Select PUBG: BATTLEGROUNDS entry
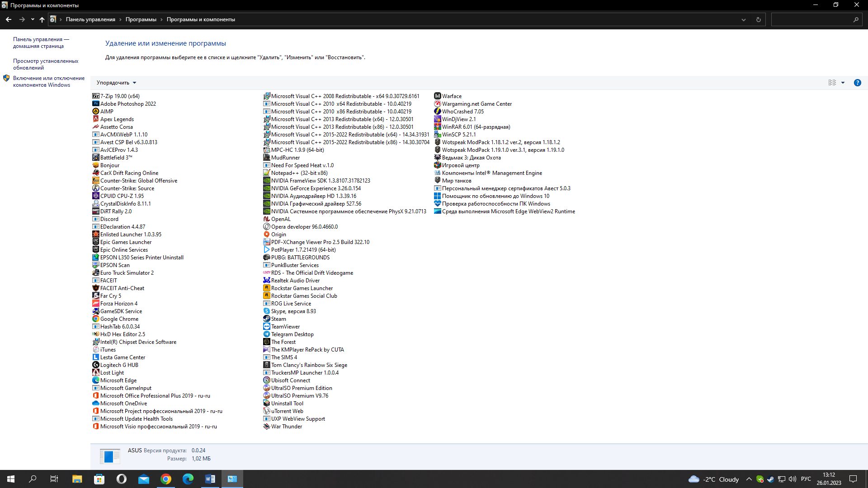Viewport: 868px width, 488px height. point(297,258)
